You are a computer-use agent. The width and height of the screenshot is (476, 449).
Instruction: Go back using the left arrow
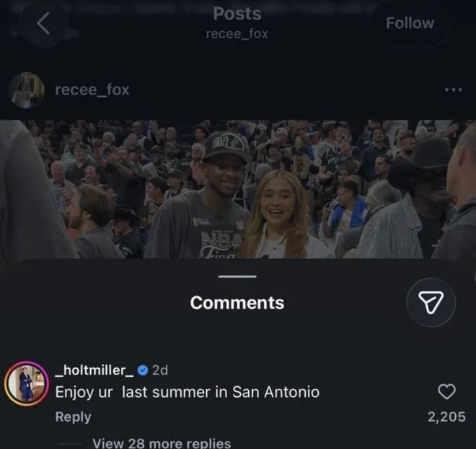(43, 23)
